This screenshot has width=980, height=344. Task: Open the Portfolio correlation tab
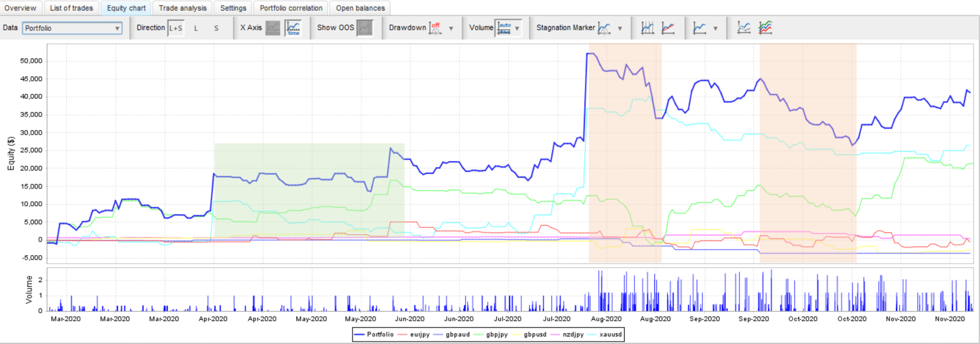click(291, 8)
